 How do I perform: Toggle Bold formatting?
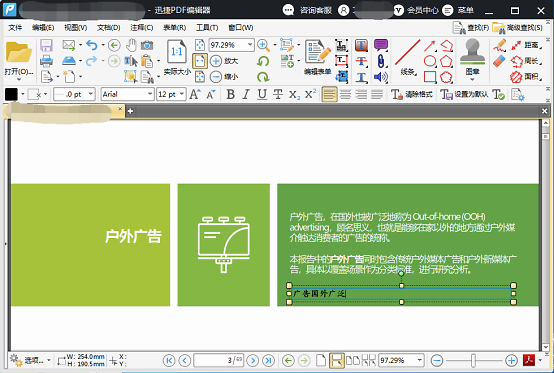(230, 94)
